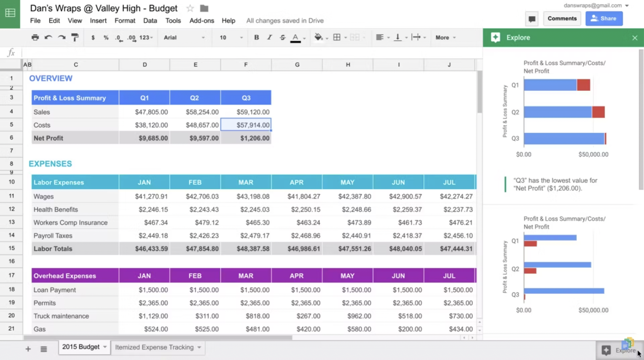Image resolution: width=644 pixels, height=360 pixels.
Task: Apply currency format with the dollar icon
Action: [x=93, y=37]
